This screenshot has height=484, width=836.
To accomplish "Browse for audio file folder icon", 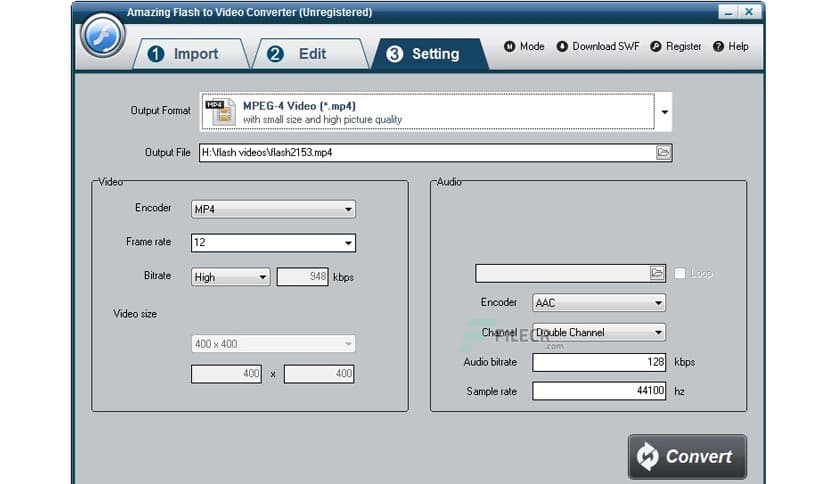I will tap(657, 273).
